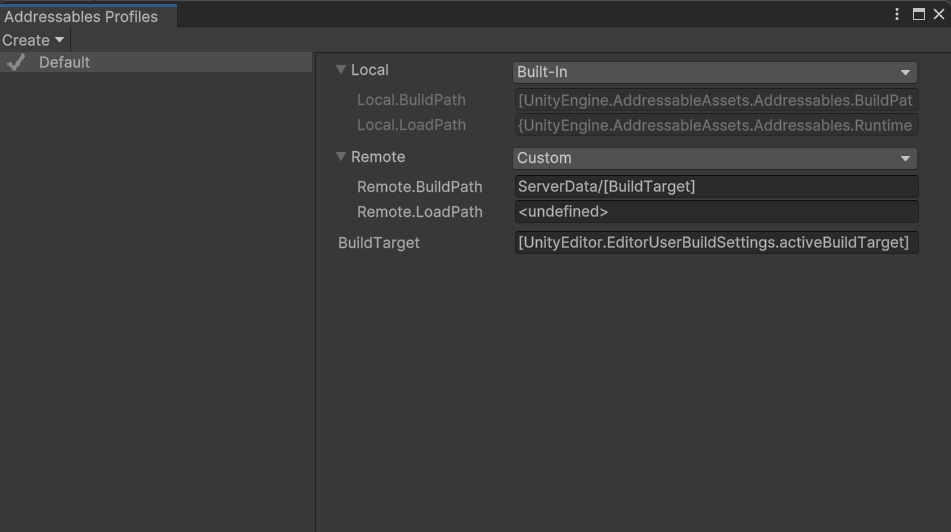Open the Create dropdown menu

click(33, 40)
